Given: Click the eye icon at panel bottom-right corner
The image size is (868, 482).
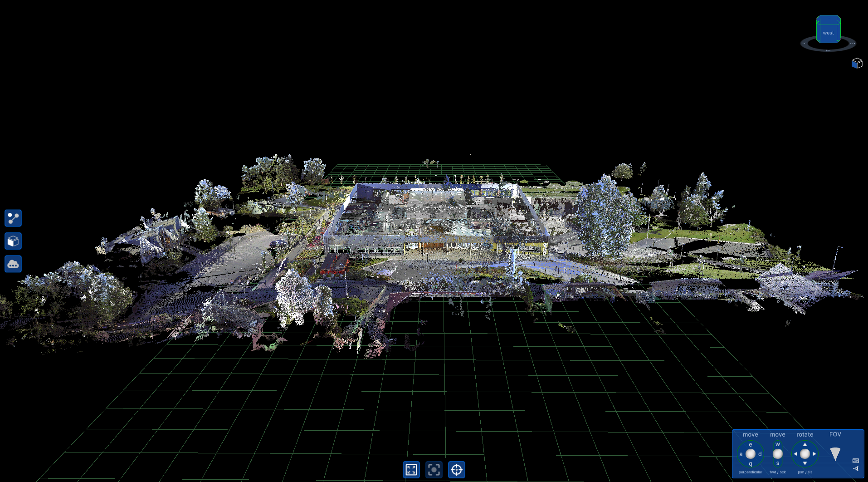Looking at the screenshot, I should tap(856, 468).
